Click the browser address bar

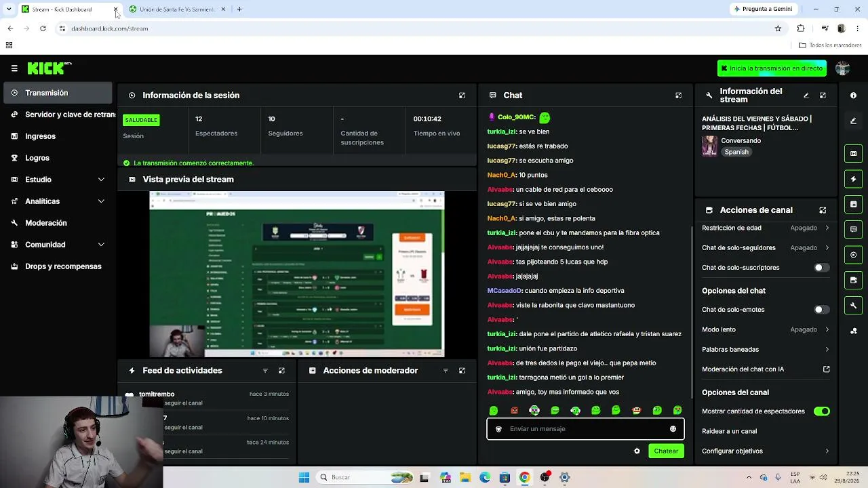(x=419, y=28)
